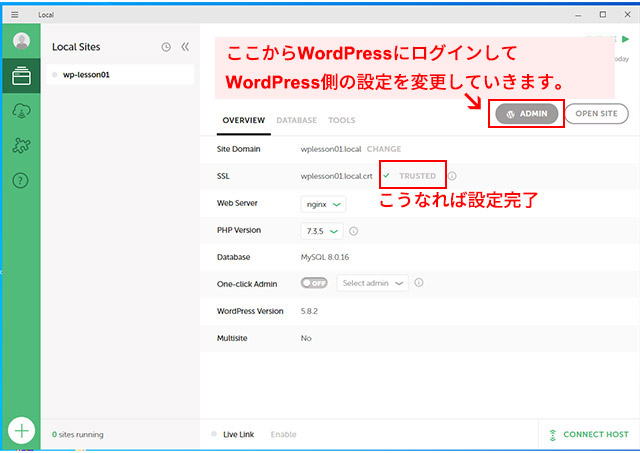Open the Cloud Backups sidebar icon
Screen dimensions: 640x453
21,111
